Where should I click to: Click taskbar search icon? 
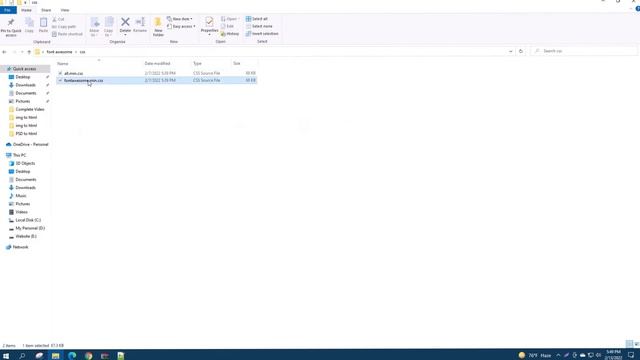[22, 356]
